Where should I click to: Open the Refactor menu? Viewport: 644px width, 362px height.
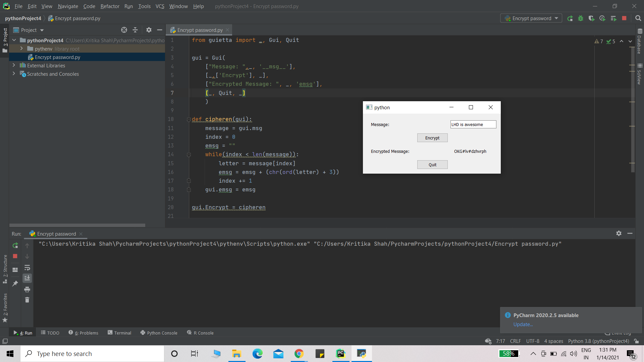click(110, 6)
